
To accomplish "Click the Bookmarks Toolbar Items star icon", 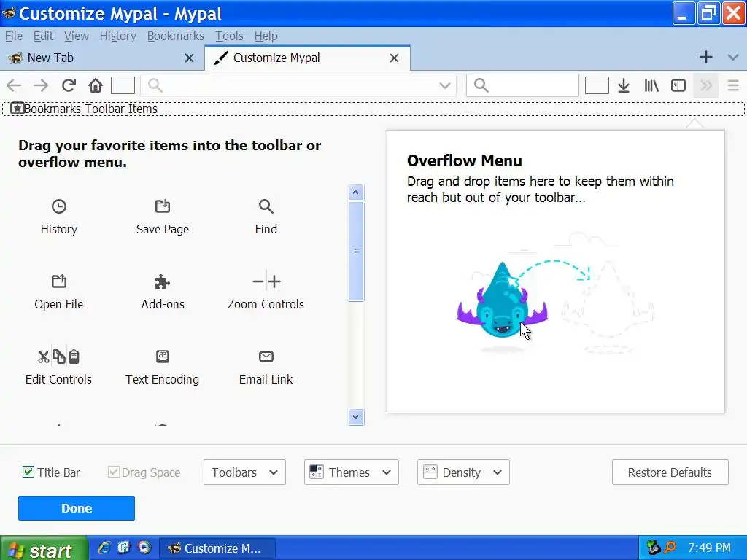I will [18, 109].
